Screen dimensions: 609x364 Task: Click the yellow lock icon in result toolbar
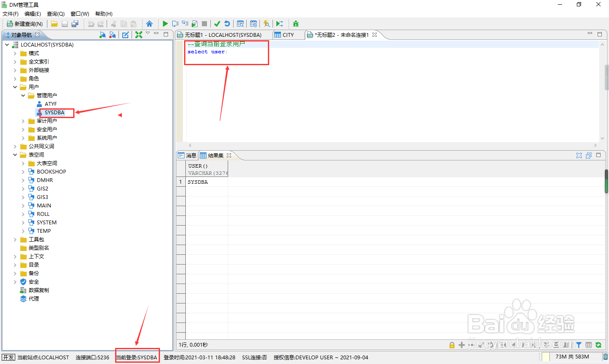452,345
